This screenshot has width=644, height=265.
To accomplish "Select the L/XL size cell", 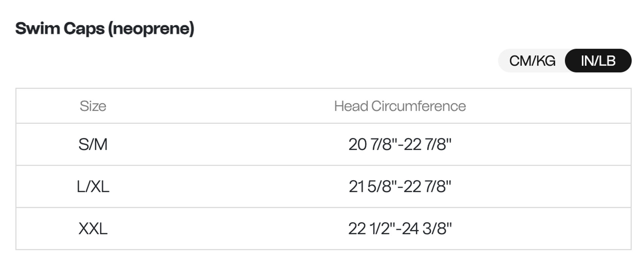I will tap(93, 187).
